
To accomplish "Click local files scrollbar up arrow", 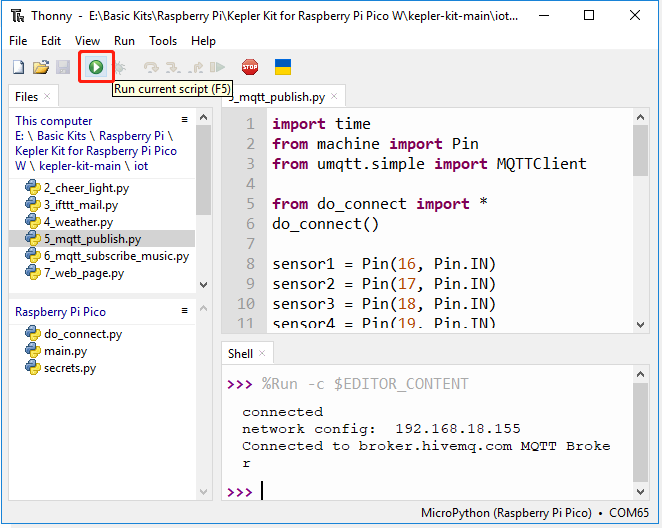I will [x=203, y=117].
